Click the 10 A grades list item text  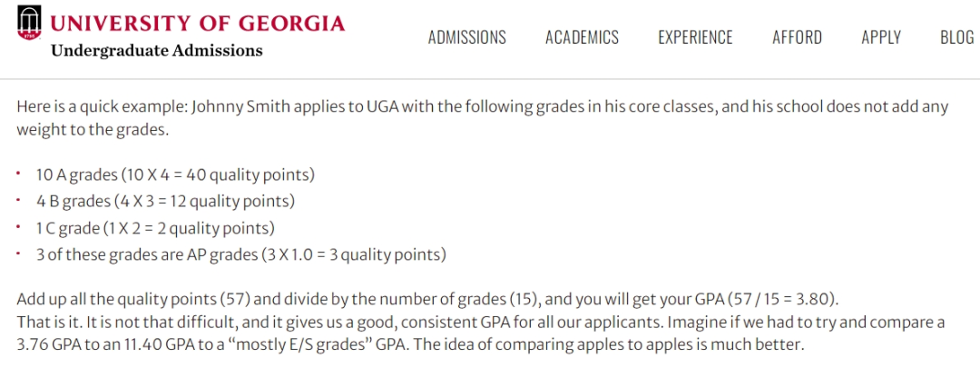pyautogui.click(x=176, y=174)
